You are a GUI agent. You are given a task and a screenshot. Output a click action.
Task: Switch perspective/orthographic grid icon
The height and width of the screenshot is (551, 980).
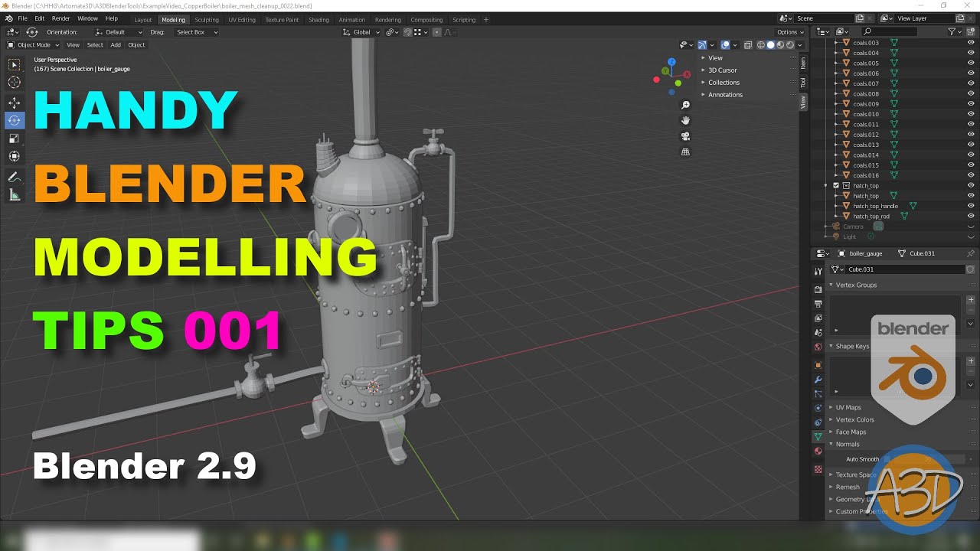point(685,152)
